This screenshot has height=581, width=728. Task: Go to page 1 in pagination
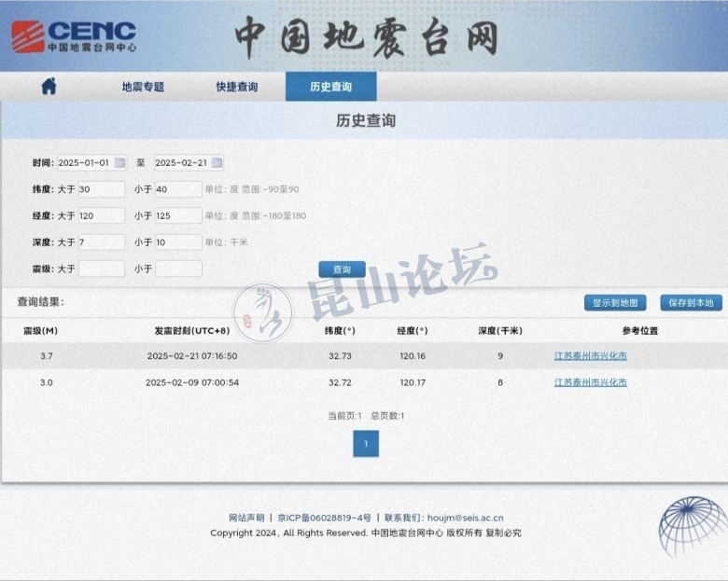[x=366, y=444]
